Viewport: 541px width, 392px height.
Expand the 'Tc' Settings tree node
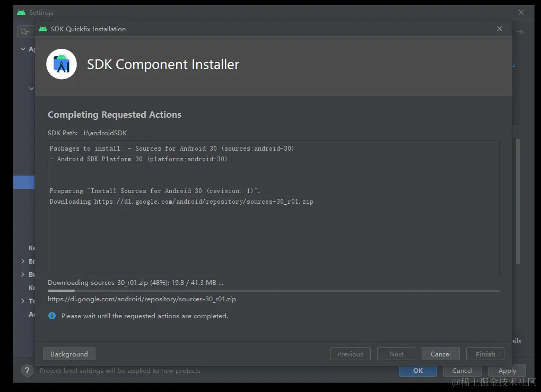point(23,301)
